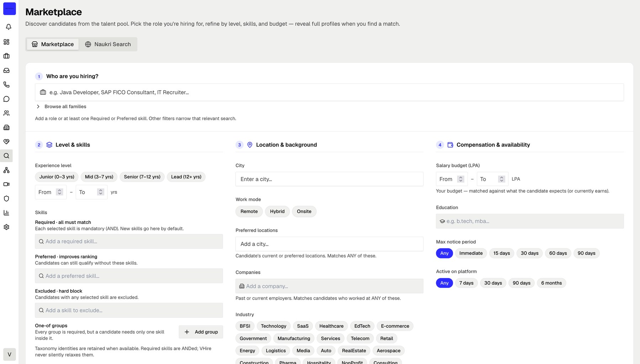Click the Add a company field

329,286
